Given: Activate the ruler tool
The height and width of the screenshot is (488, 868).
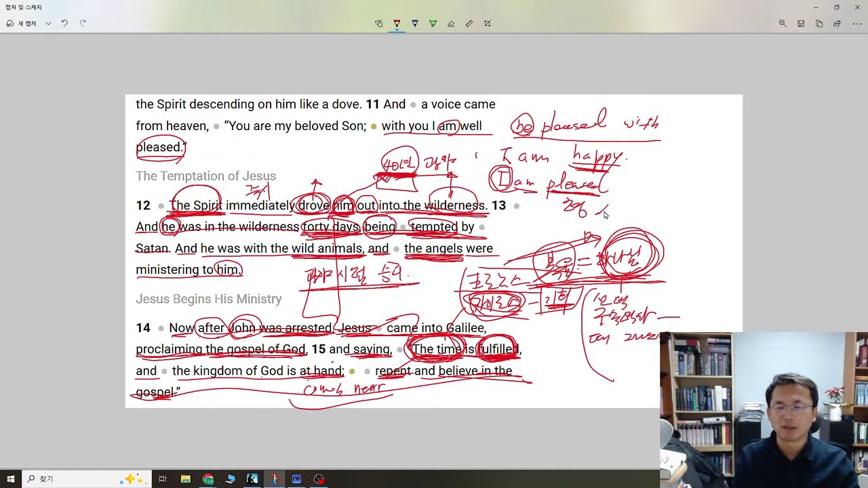Looking at the screenshot, I should point(469,23).
